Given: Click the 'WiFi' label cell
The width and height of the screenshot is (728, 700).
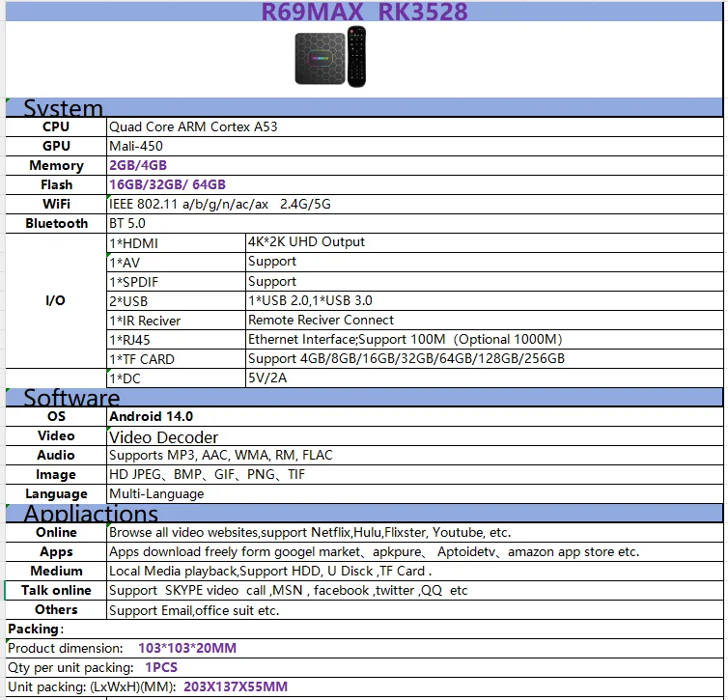Looking at the screenshot, I should point(56,205).
